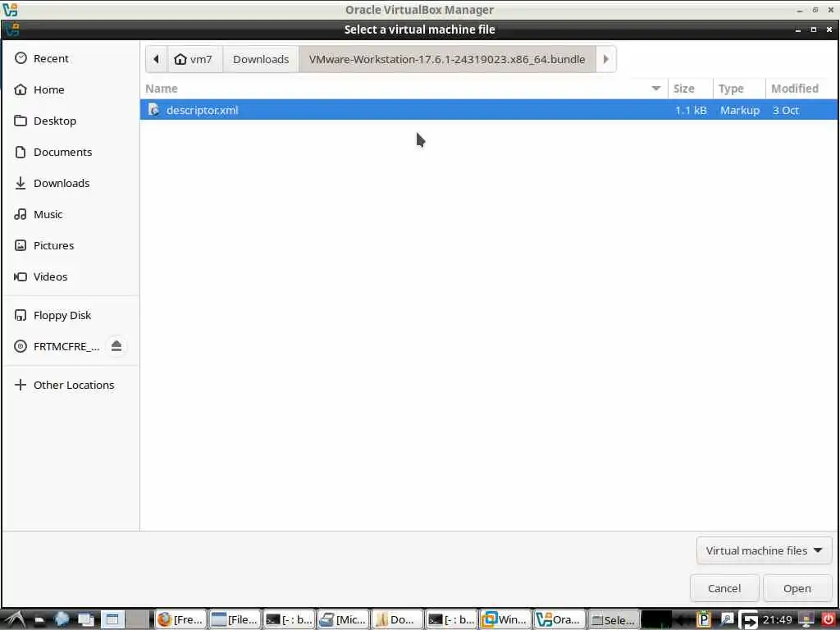
Task: Open Other Locations in sidebar
Action: 71,385
